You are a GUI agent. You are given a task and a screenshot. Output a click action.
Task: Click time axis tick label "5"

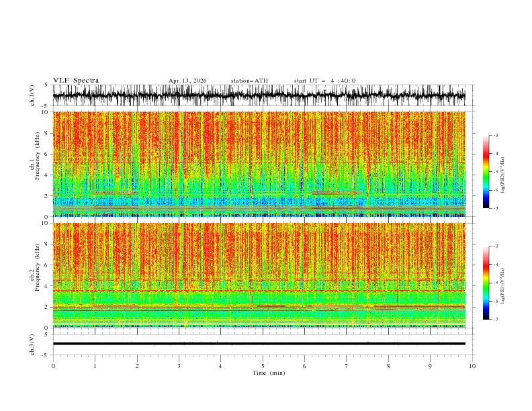click(263, 366)
